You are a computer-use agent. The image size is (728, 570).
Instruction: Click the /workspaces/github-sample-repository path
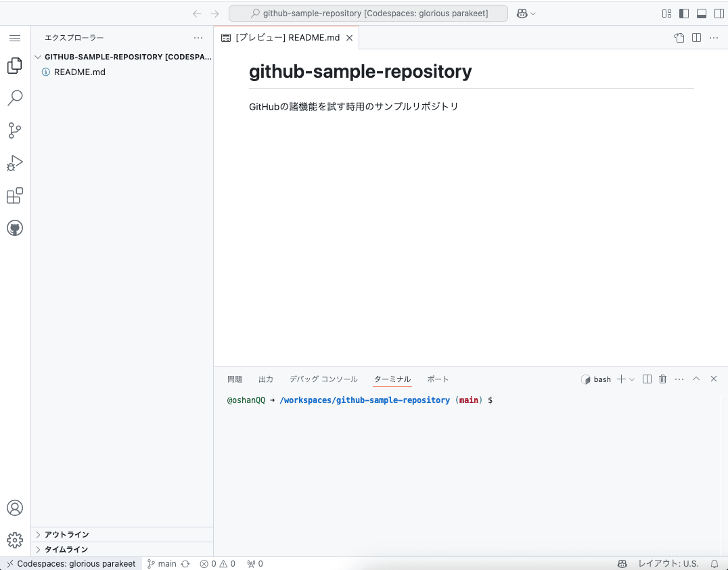[x=365, y=400]
